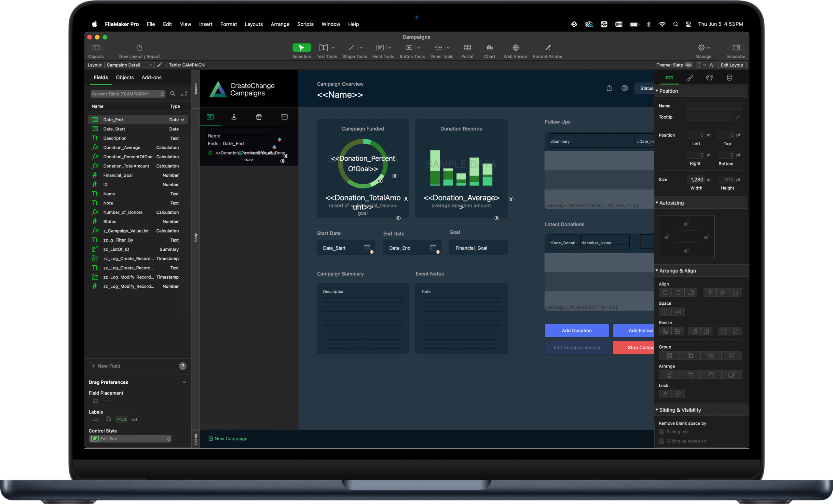Click the Exit Layout button
This screenshot has width=833, height=504.
pyautogui.click(x=732, y=65)
